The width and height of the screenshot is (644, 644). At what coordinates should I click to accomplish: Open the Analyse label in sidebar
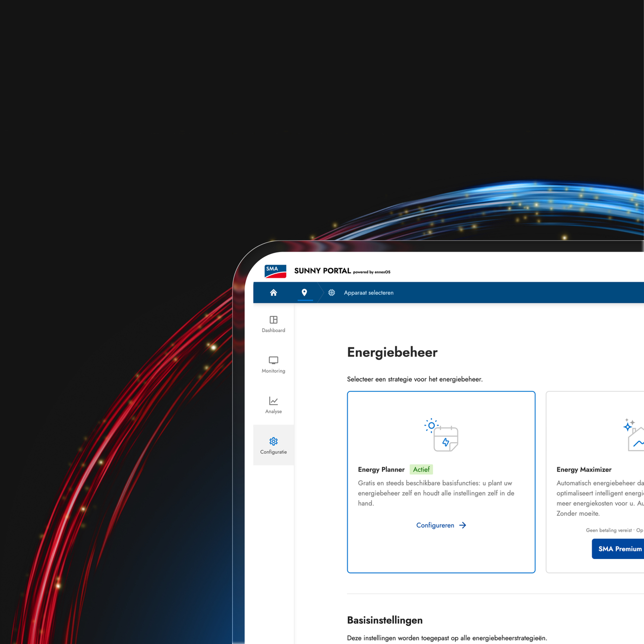click(x=274, y=412)
